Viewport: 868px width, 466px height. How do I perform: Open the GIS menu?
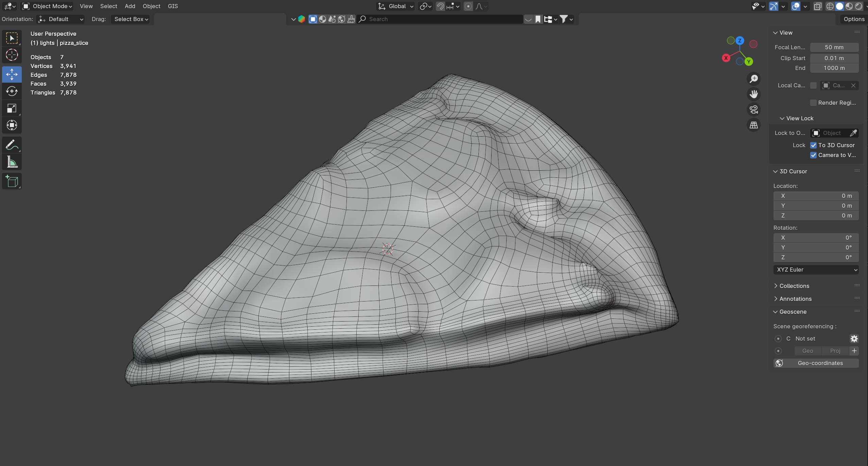(173, 6)
